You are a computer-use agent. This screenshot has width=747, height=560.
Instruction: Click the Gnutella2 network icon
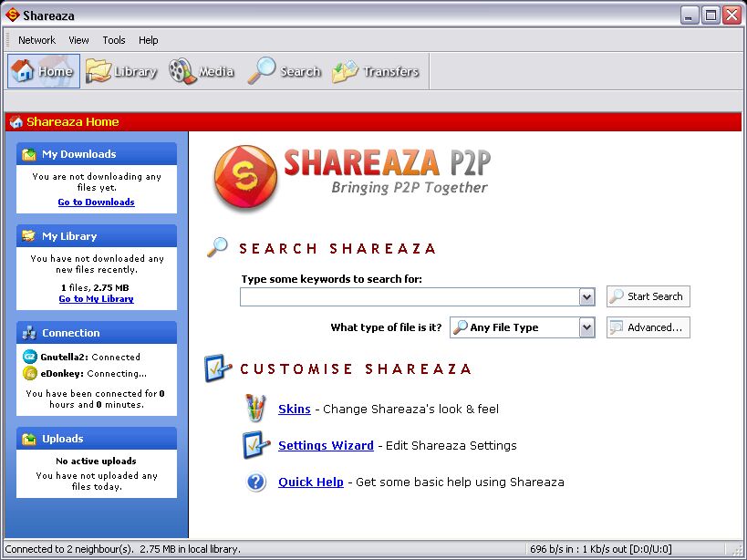point(30,357)
